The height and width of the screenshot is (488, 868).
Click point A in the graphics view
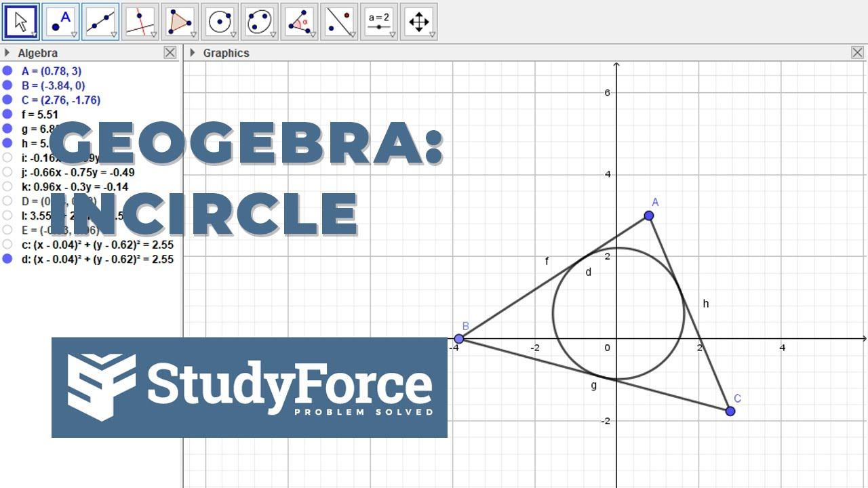[x=649, y=216]
